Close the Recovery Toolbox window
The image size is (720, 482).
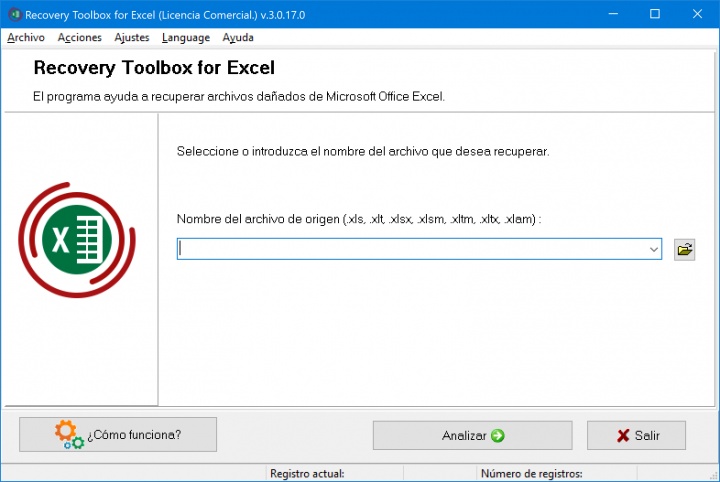(697, 14)
